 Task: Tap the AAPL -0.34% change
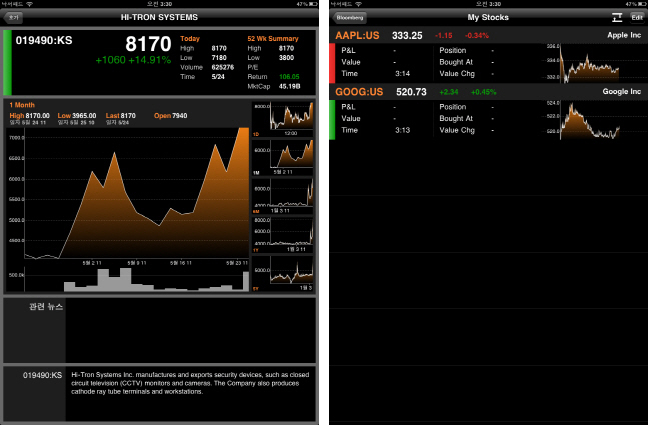476,36
